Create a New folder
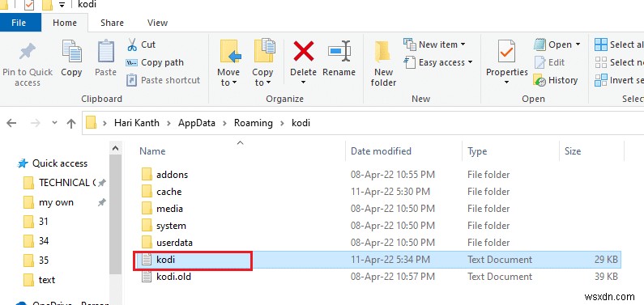 pyautogui.click(x=383, y=64)
